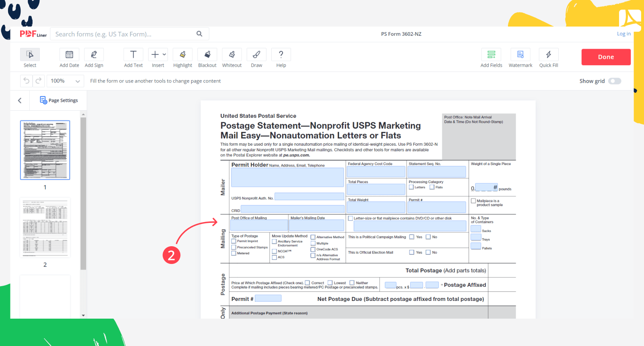The height and width of the screenshot is (346, 644).
Task: Click the thumbnail panel scrollbar up arrow
Action: coord(83,115)
